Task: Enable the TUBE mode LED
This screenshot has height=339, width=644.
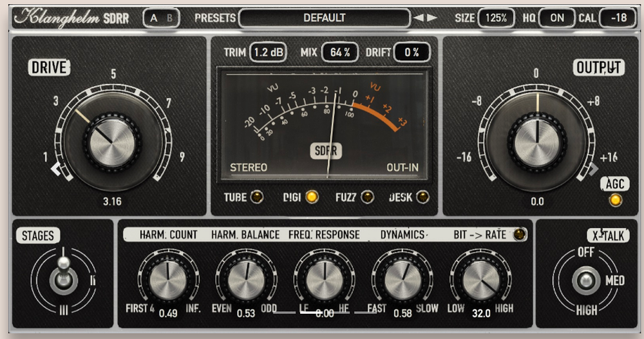Action: 258,197
